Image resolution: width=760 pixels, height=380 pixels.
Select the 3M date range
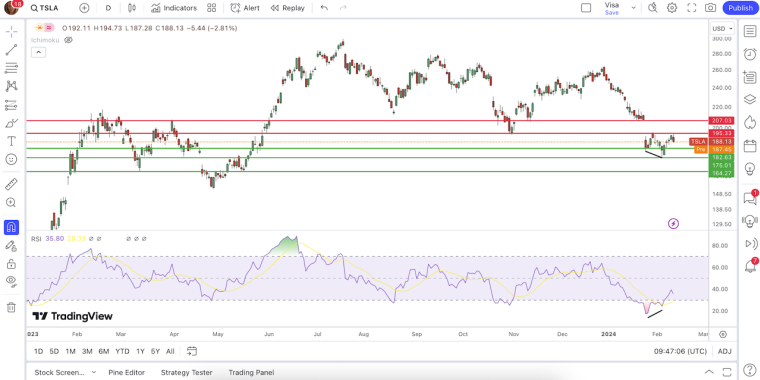87,351
